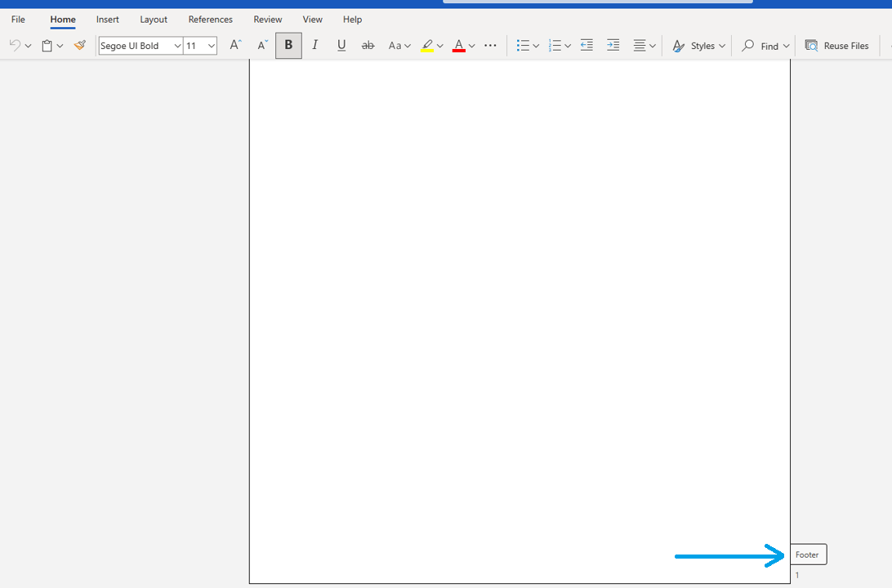Select the Home tab
892x588 pixels.
[x=63, y=20]
